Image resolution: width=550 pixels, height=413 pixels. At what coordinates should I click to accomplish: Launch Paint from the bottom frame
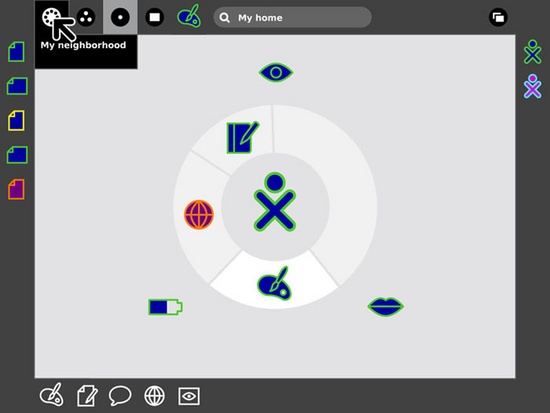52,395
